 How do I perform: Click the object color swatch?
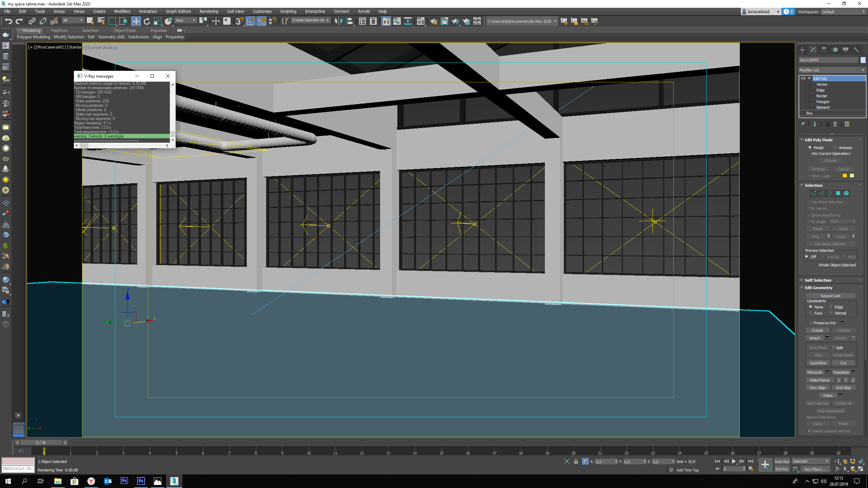(863, 60)
